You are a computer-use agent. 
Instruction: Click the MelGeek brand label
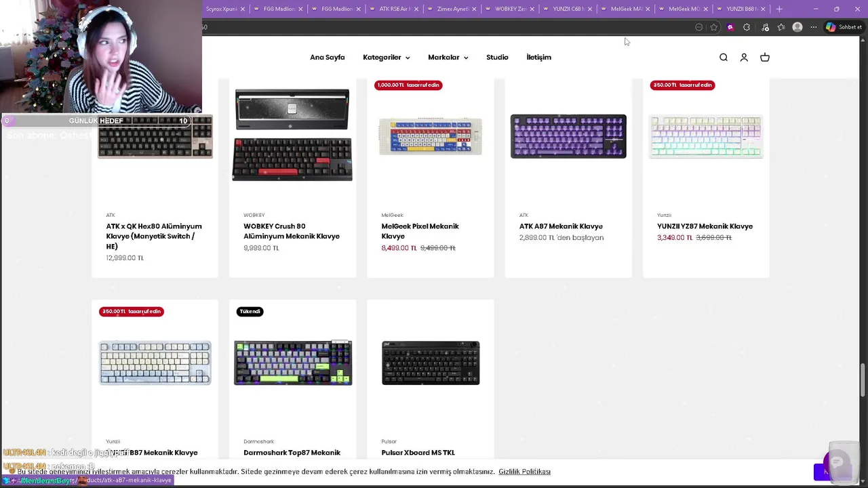pos(392,216)
